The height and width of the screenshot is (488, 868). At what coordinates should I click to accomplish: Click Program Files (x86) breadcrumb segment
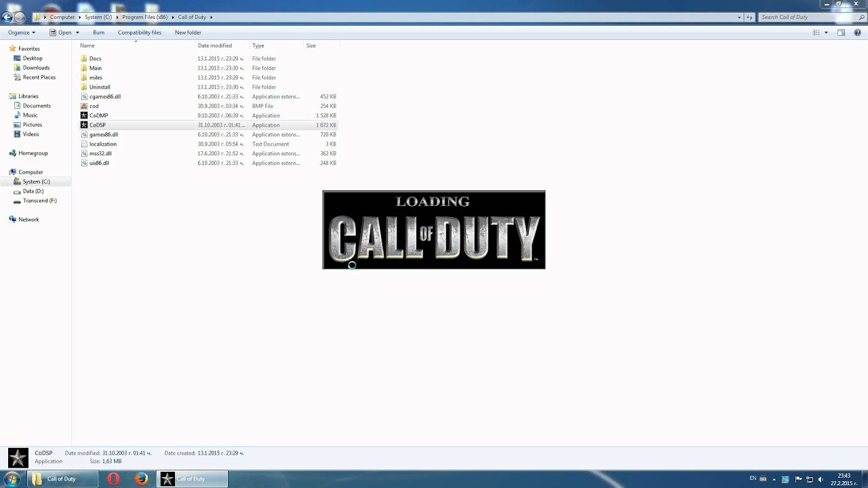click(x=145, y=17)
